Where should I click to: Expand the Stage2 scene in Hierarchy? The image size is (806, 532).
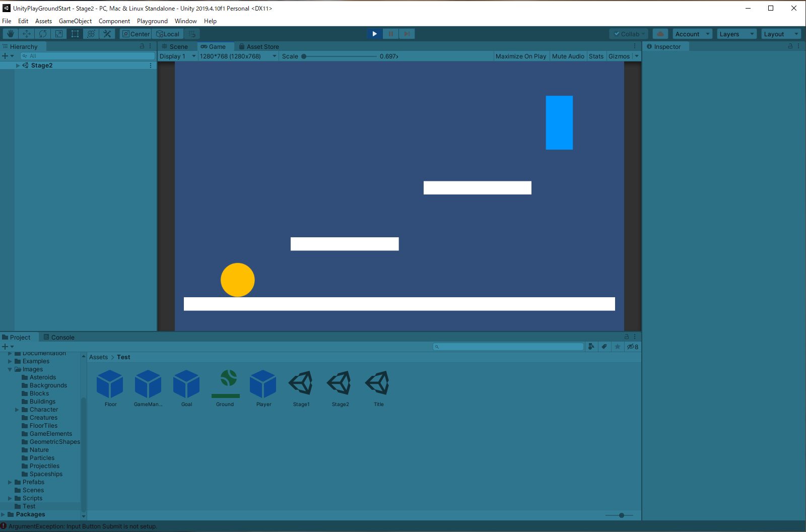click(18, 65)
